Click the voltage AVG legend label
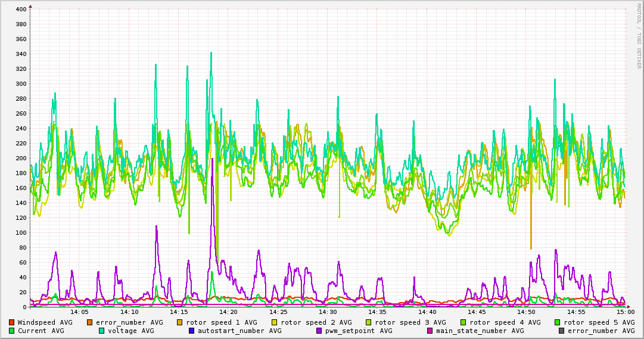The image size is (644, 339). [x=130, y=331]
